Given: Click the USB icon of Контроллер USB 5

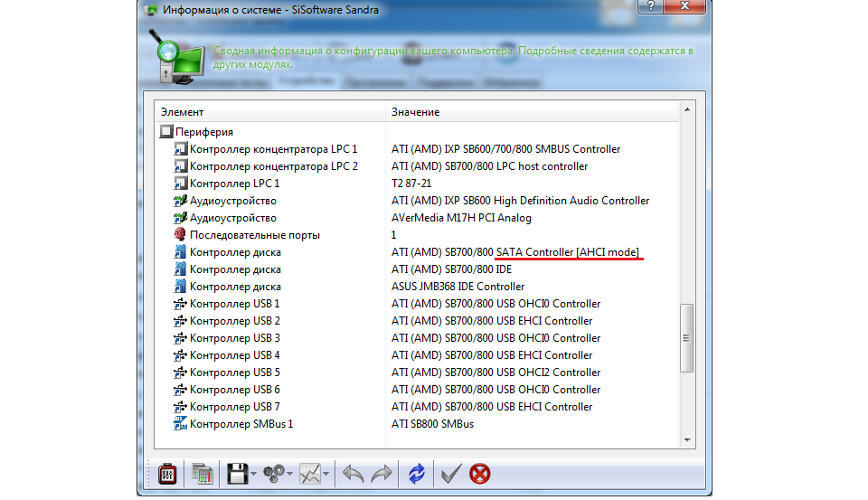Looking at the screenshot, I should 180,373.
